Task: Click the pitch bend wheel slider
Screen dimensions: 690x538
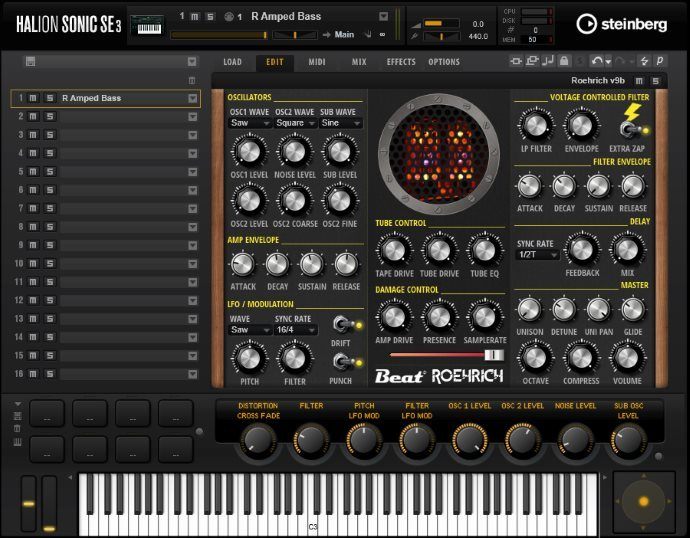Action: pos(29,504)
